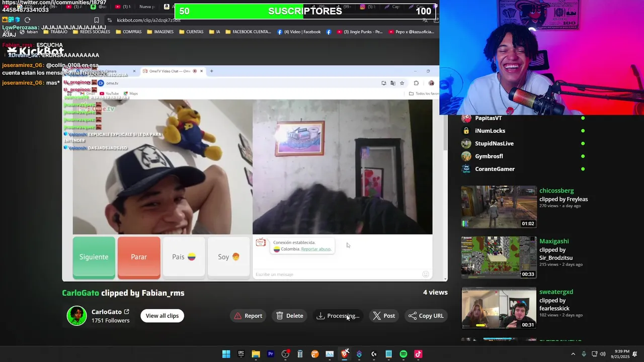Click emoji icon in OmeTV message box

coord(426,274)
